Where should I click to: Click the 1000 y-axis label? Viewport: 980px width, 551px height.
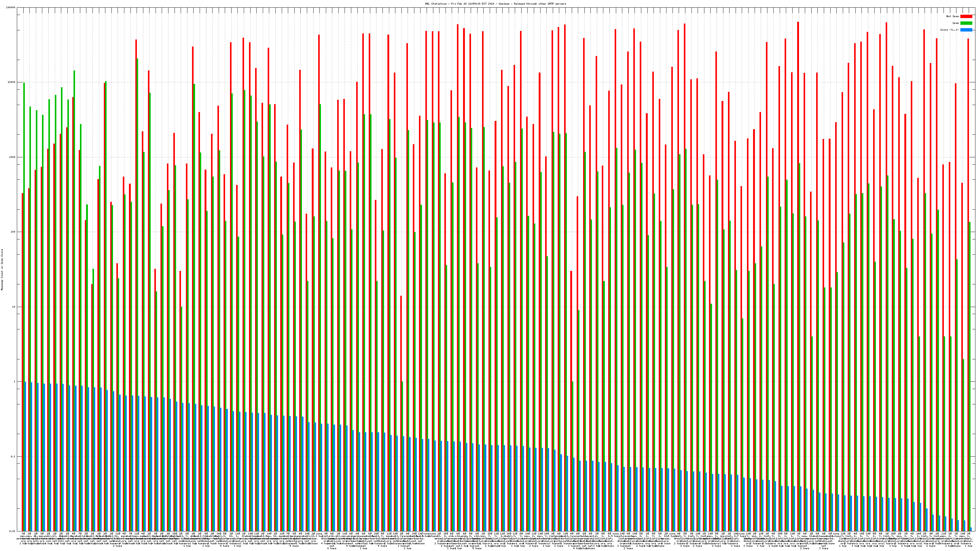click(13, 157)
